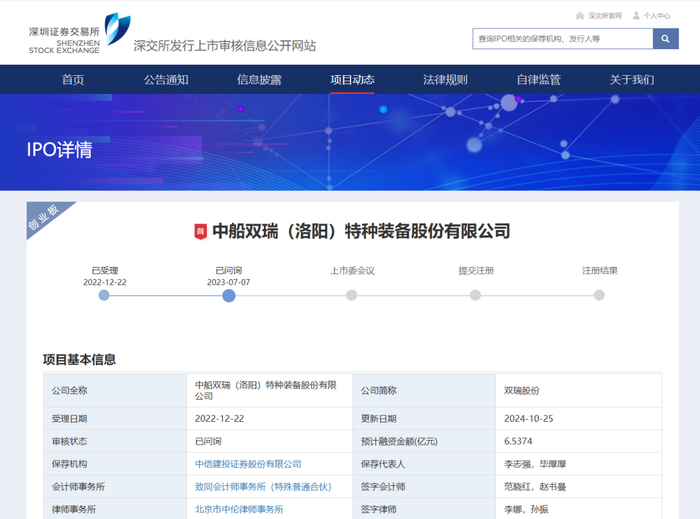Select the 项目动态 navigation tab
700x519 pixels.
(352, 80)
